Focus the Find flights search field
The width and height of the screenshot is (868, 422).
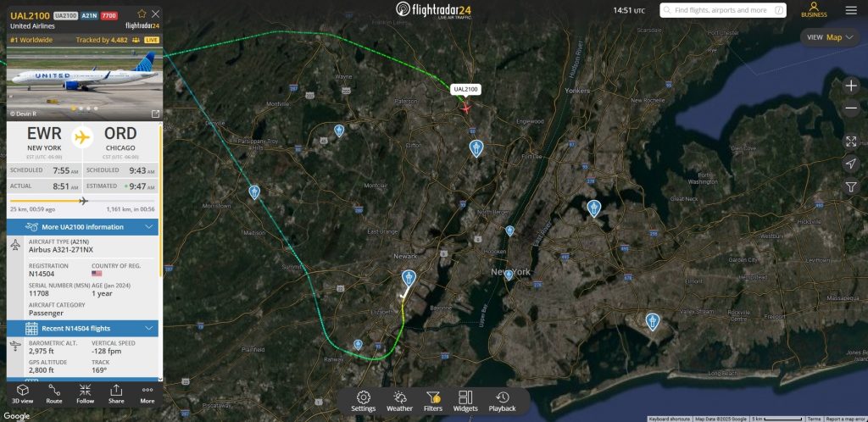[723, 10]
